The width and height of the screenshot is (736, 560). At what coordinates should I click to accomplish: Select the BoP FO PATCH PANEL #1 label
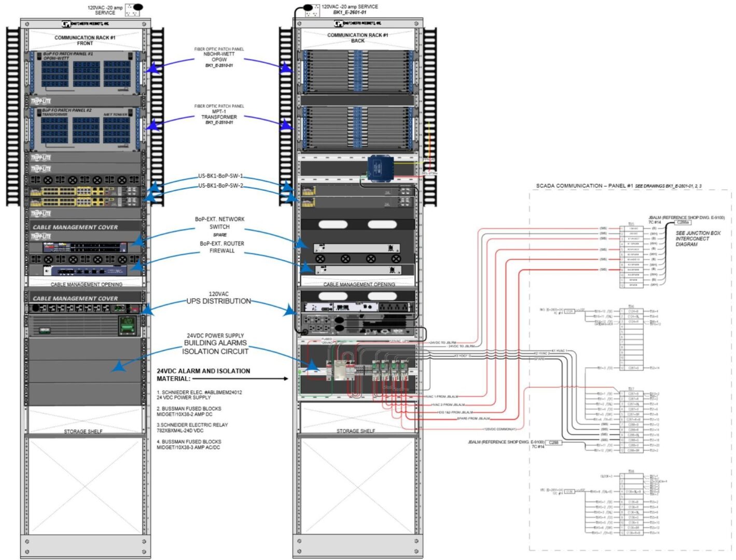tap(67, 53)
